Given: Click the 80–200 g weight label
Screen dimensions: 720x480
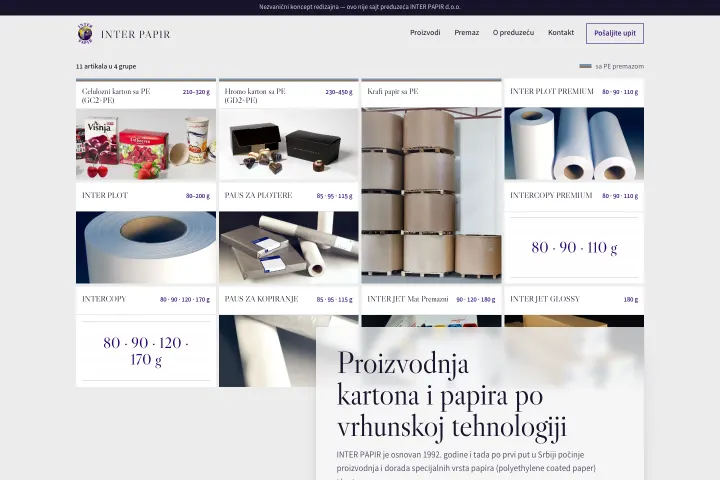Looking at the screenshot, I should coord(198,196).
